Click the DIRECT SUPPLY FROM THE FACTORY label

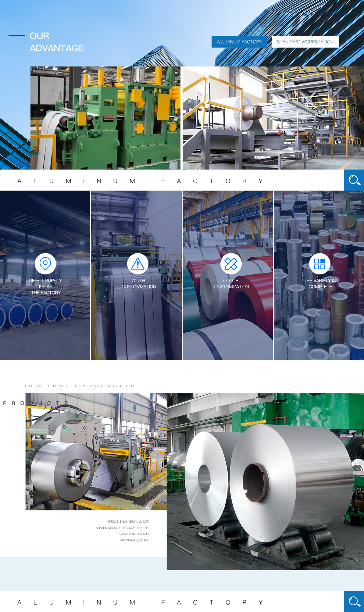45,287
